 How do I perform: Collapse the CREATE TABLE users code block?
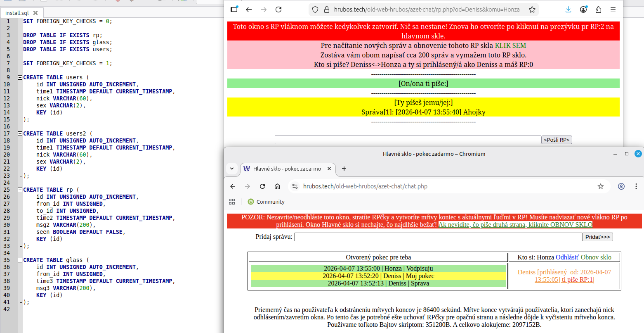tap(19, 77)
